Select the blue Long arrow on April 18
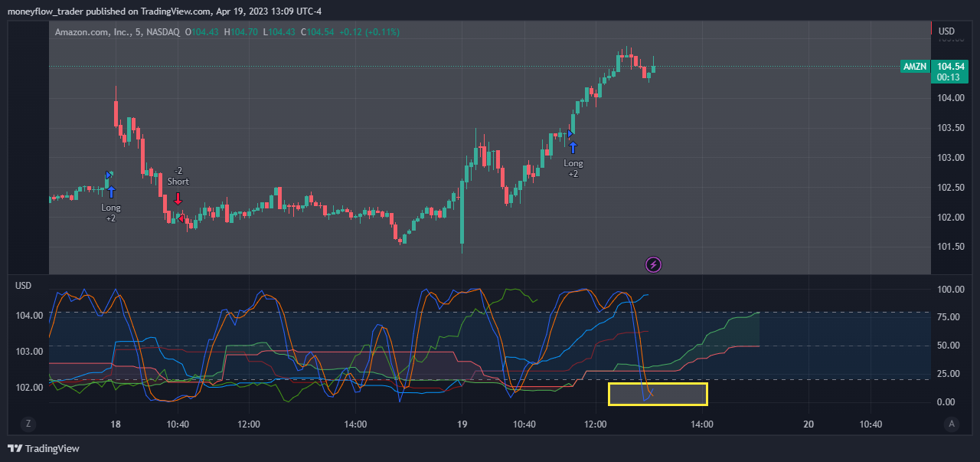980x462 pixels. [x=110, y=192]
